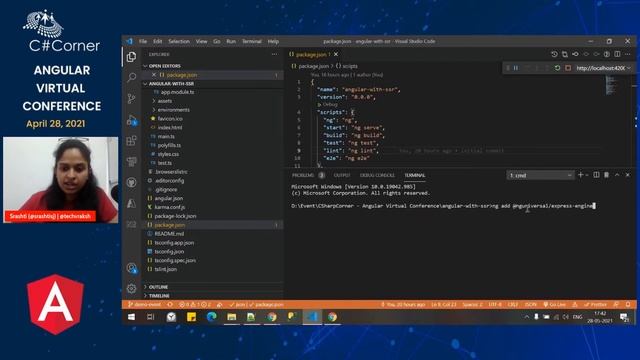The width and height of the screenshot is (640, 360).
Task: Open the Source Control view
Action: coord(131,98)
